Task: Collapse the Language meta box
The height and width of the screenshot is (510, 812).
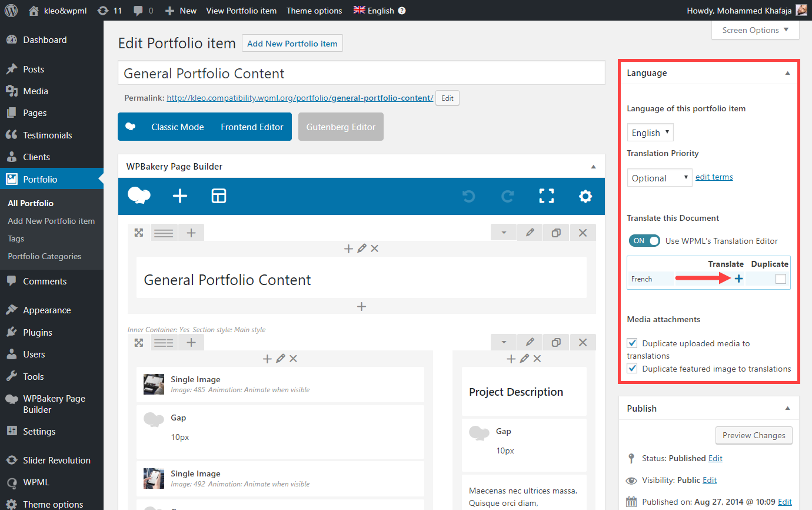Action: [x=788, y=73]
